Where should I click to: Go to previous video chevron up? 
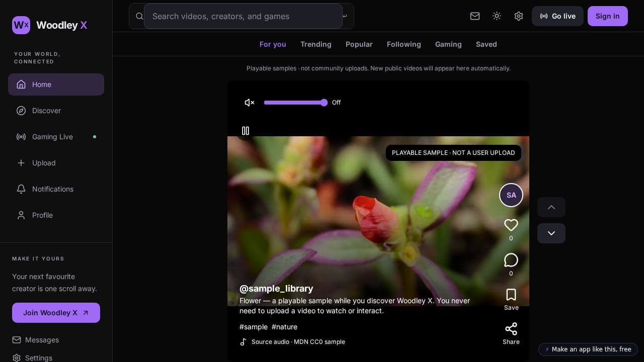[551, 207]
